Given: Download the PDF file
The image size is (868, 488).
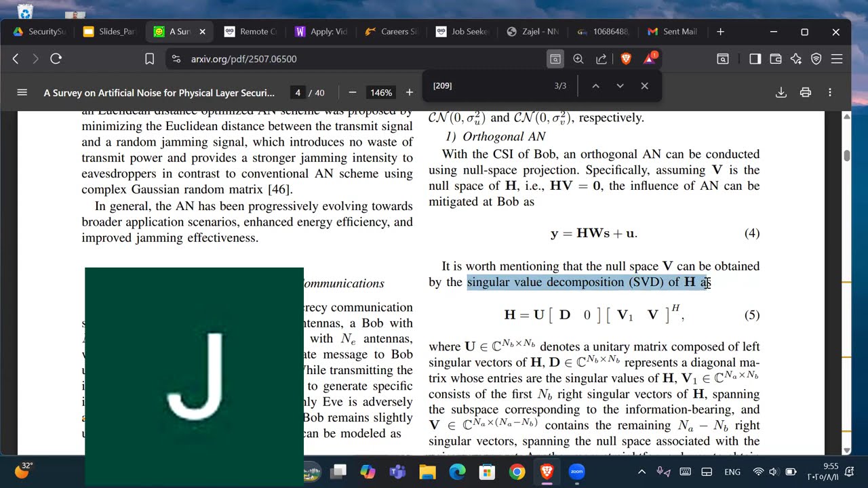Looking at the screenshot, I should 781,92.
